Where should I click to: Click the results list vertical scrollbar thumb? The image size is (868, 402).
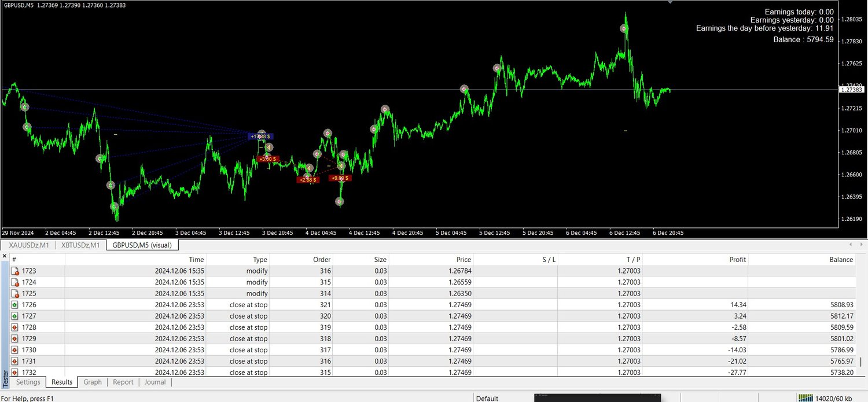(x=860, y=362)
